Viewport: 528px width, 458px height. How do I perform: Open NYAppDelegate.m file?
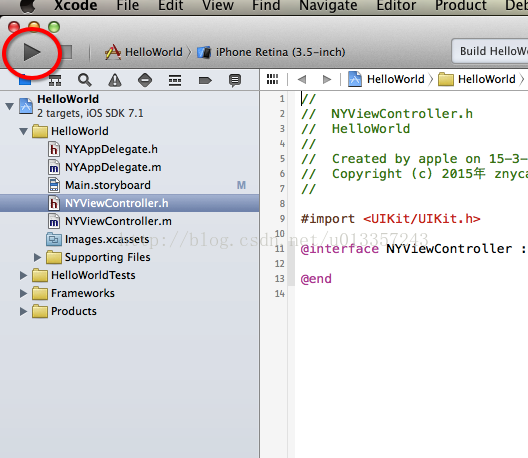click(130, 167)
